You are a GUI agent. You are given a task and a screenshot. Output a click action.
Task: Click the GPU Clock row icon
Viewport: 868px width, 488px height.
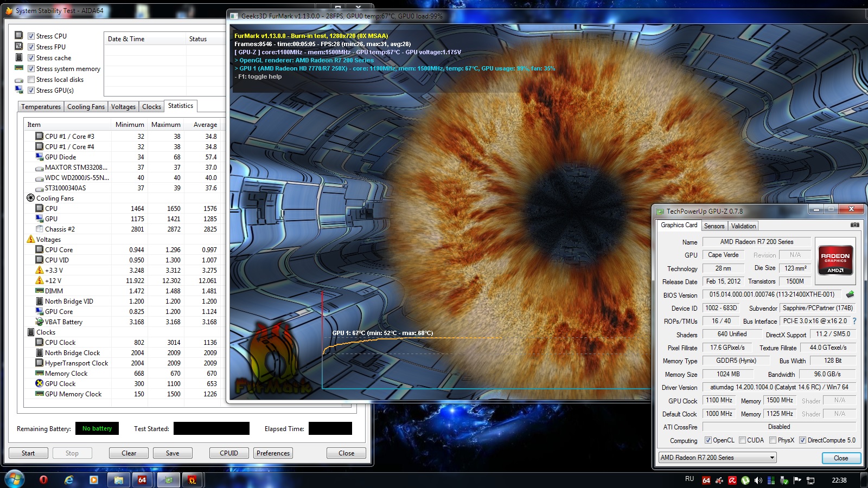click(x=40, y=383)
